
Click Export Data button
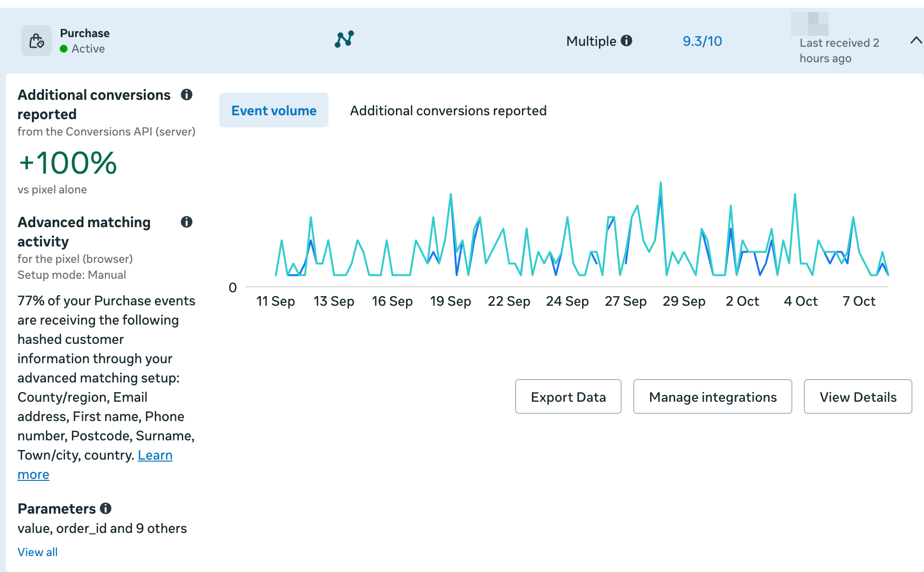[568, 396]
